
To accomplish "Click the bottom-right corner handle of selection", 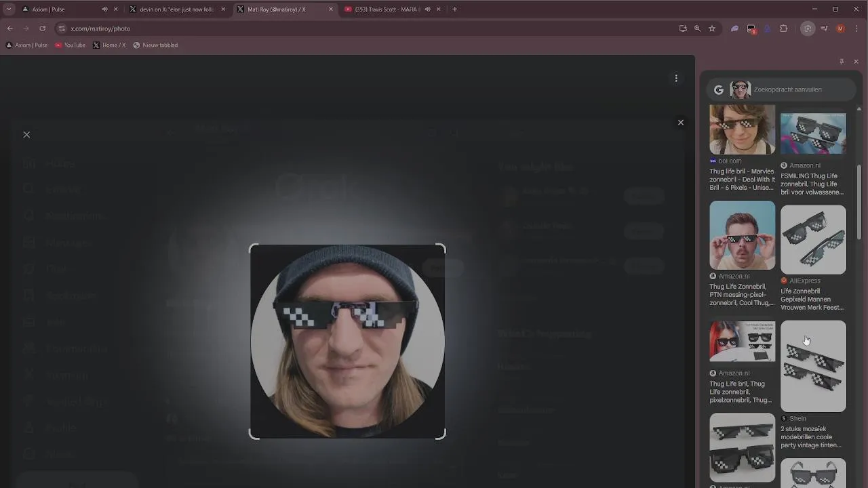I will pos(441,434).
